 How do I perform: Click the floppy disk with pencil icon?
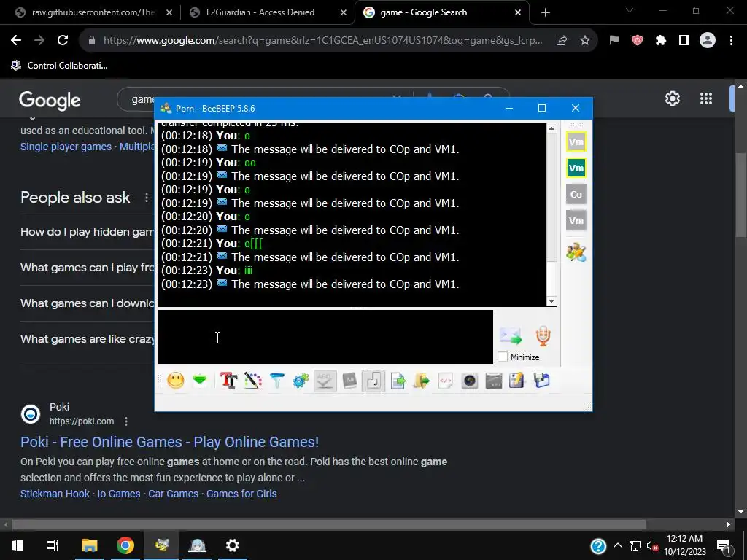517,381
